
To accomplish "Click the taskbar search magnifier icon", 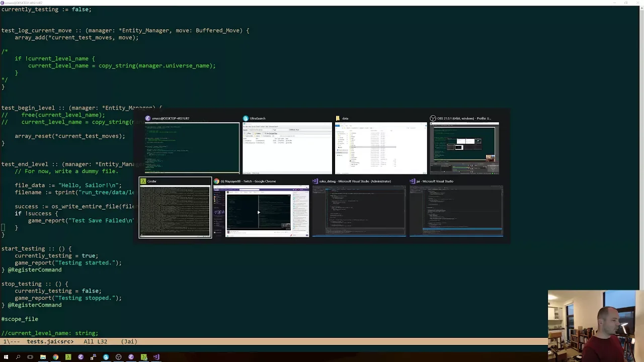I will [x=18, y=357].
